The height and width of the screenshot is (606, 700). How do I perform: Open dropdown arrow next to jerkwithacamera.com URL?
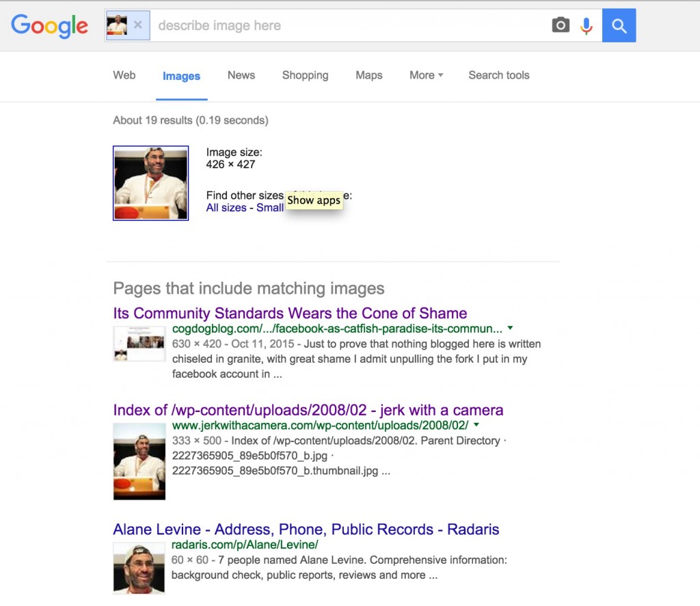(x=476, y=425)
